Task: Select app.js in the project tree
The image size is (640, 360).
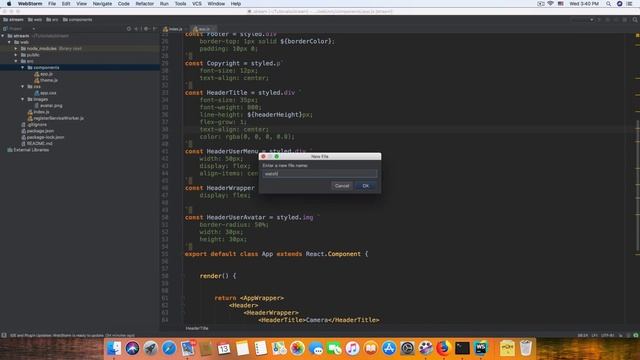Action: 43,74
